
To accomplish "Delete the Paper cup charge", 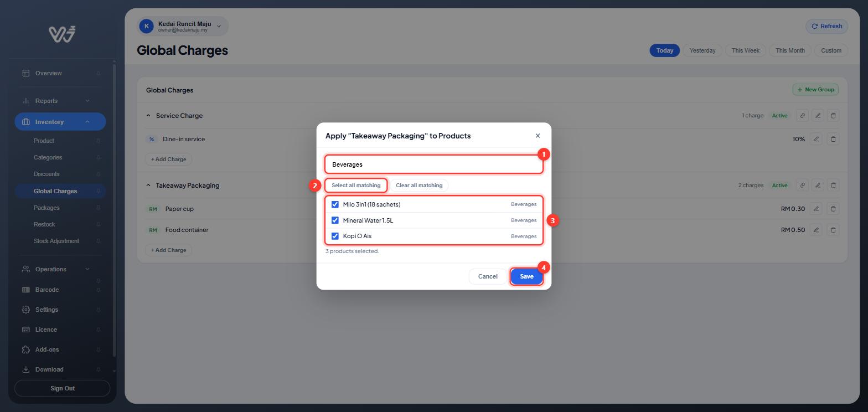I will (x=833, y=209).
